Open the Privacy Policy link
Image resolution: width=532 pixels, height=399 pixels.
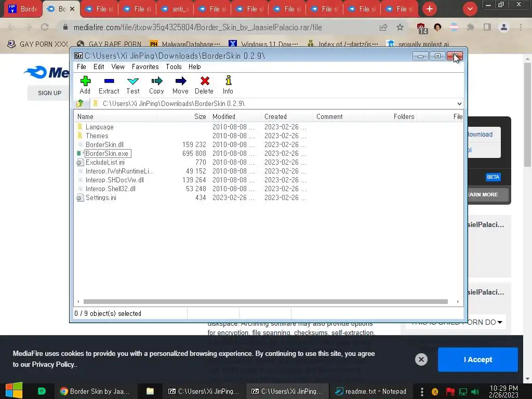point(54,364)
